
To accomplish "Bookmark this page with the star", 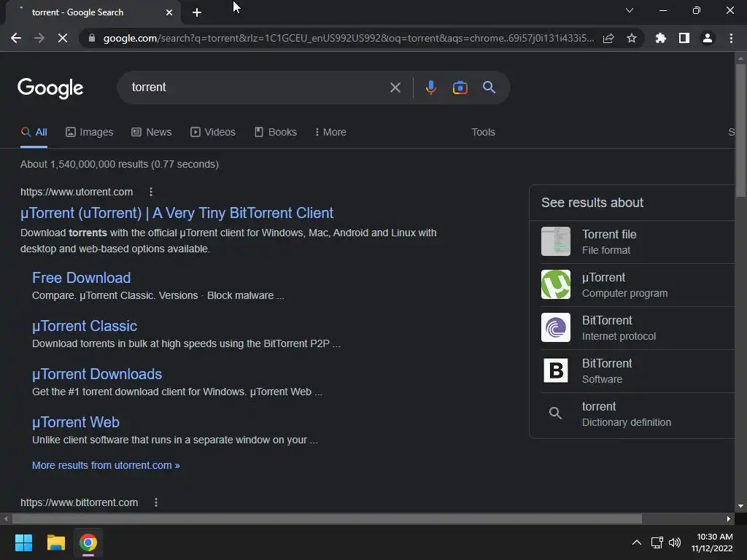I will (632, 38).
